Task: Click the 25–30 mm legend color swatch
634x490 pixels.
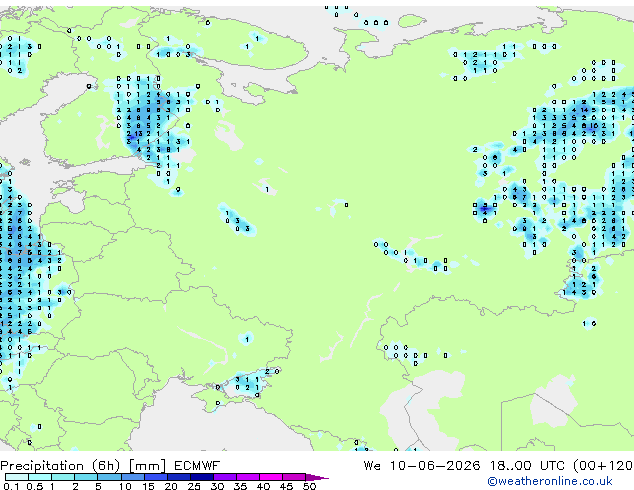Action: [x=202, y=477]
